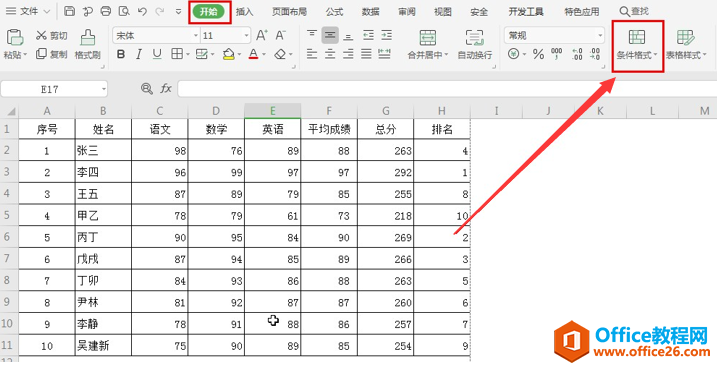Screen dimensions: 717x369
Task: Switch to the 插入 Insert tab
Action: 245,12
